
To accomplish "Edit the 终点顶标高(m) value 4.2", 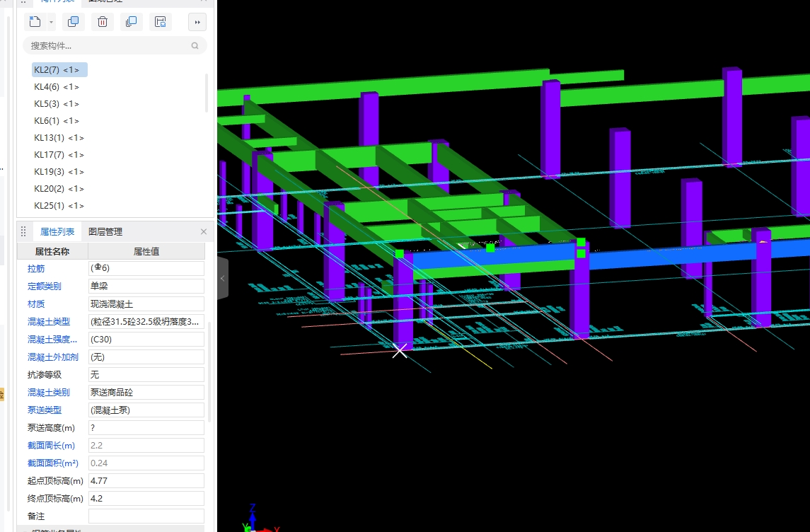I will (146, 499).
